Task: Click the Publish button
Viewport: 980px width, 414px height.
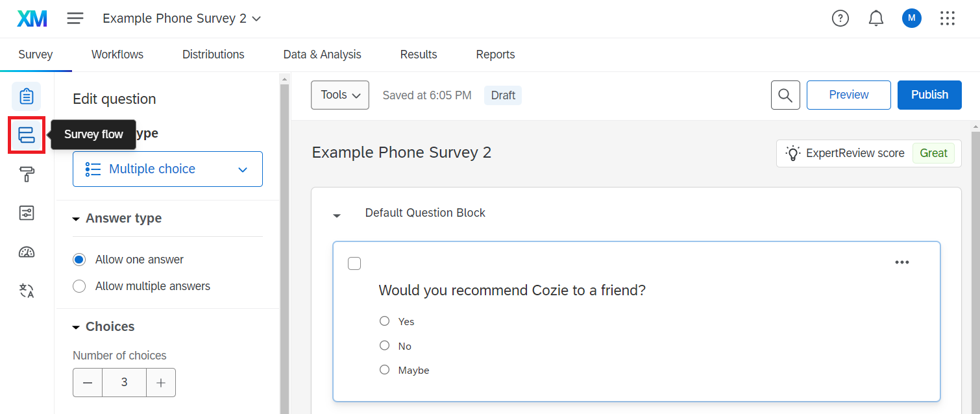Action: (929, 95)
